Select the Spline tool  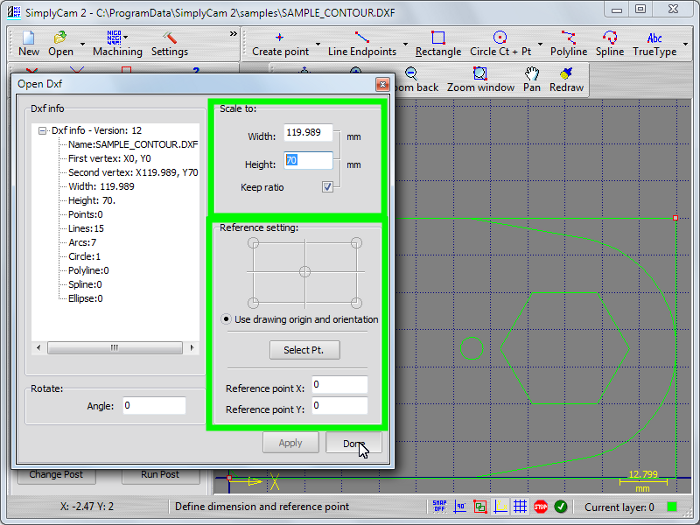click(x=609, y=43)
